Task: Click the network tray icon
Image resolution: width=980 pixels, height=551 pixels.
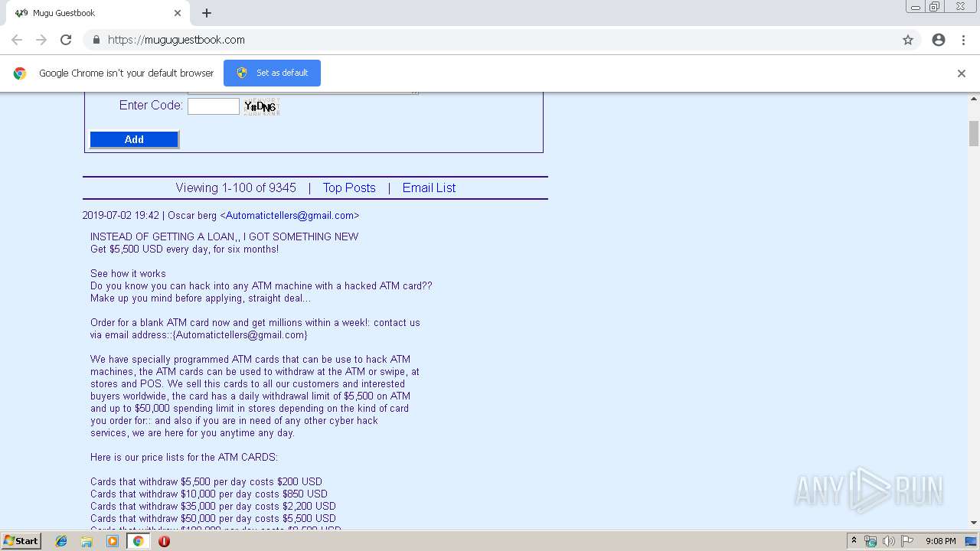Action: coord(871,541)
